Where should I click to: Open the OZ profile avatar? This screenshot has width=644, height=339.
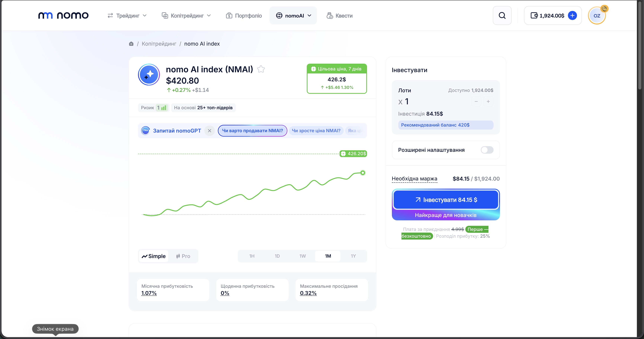(x=597, y=15)
